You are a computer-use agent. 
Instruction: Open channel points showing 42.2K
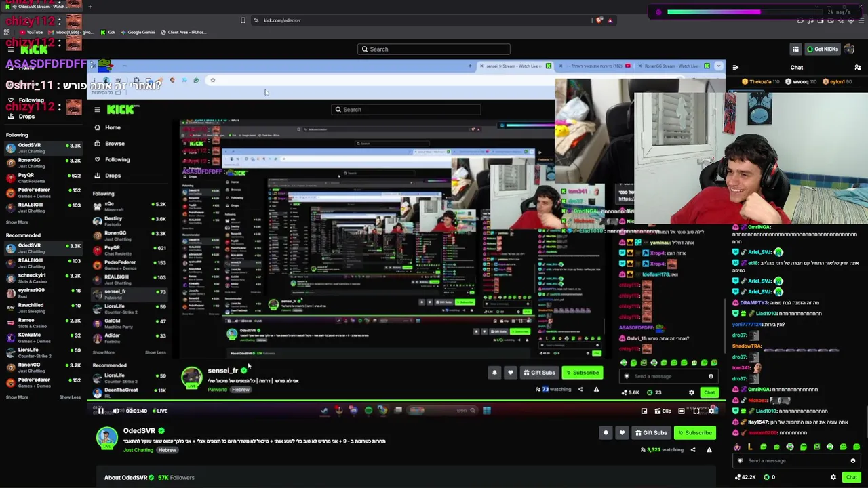pos(747,477)
